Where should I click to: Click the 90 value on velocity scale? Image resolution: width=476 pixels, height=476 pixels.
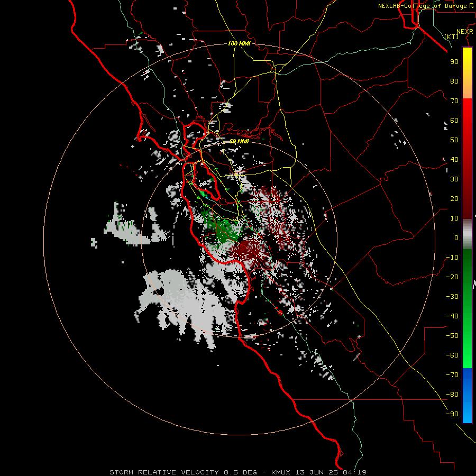(x=454, y=62)
